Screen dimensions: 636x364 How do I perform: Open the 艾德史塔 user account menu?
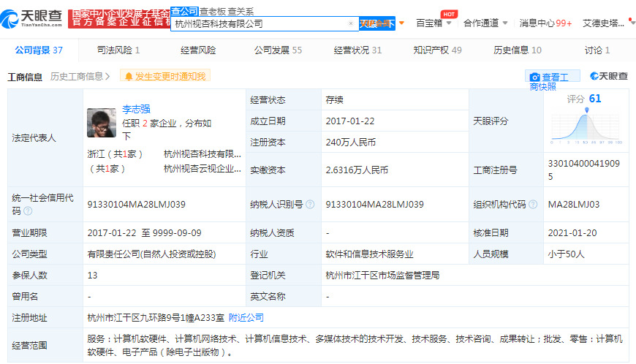603,23
